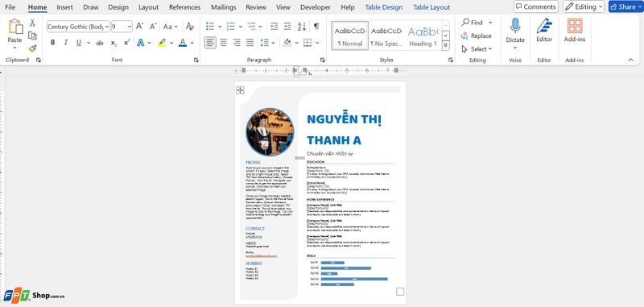644x307 pixels.
Task: Decrease font size with smaller A icon
Action: (153, 27)
